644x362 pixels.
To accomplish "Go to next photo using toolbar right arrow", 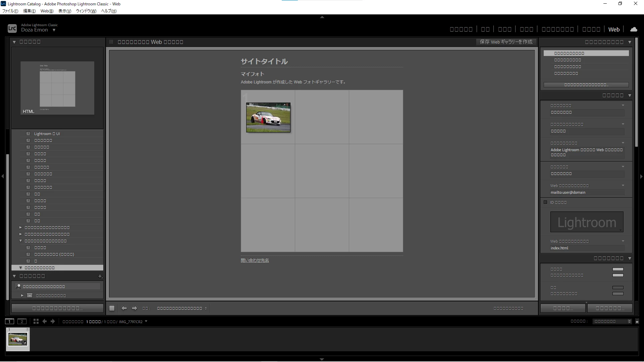I will (135, 308).
